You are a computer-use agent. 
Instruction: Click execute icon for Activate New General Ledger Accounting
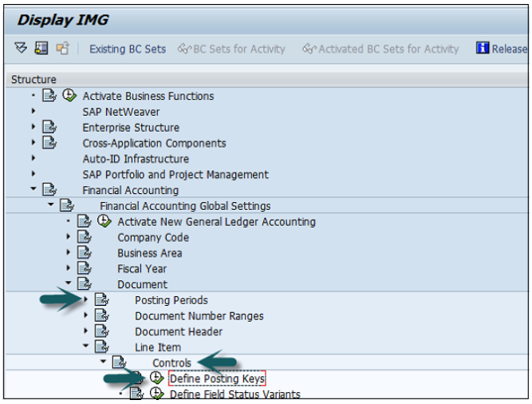tap(104, 222)
